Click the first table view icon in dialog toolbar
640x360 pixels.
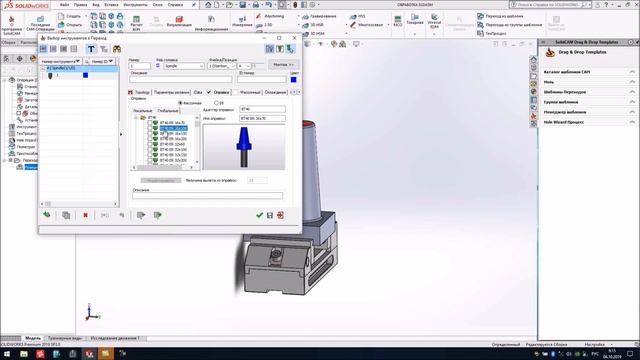[43, 49]
